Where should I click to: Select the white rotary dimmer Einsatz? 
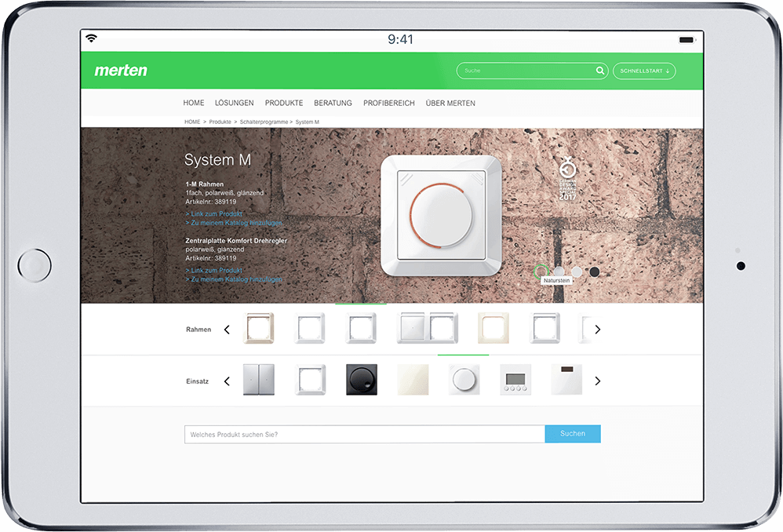point(464,380)
